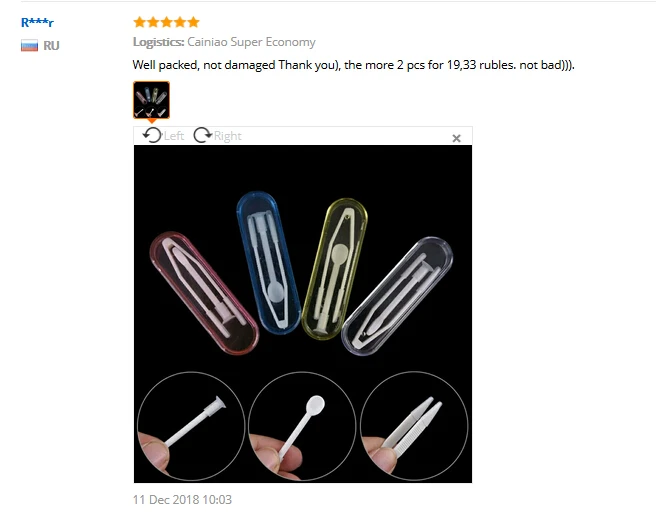Click the spoon applicator circle image
656x517 pixels.
pyautogui.click(x=302, y=426)
